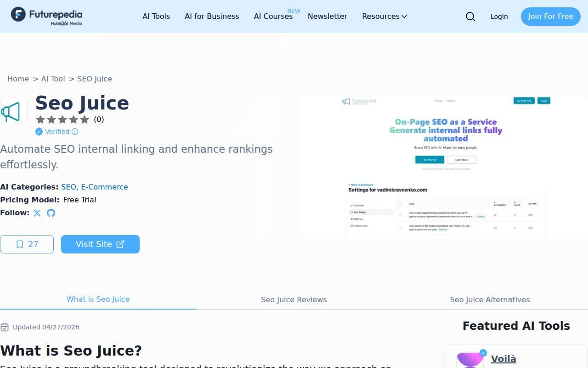588x368 pixels.
Task: Switch to the Seo Juice Reviews tab
Action: pos(294,299)
